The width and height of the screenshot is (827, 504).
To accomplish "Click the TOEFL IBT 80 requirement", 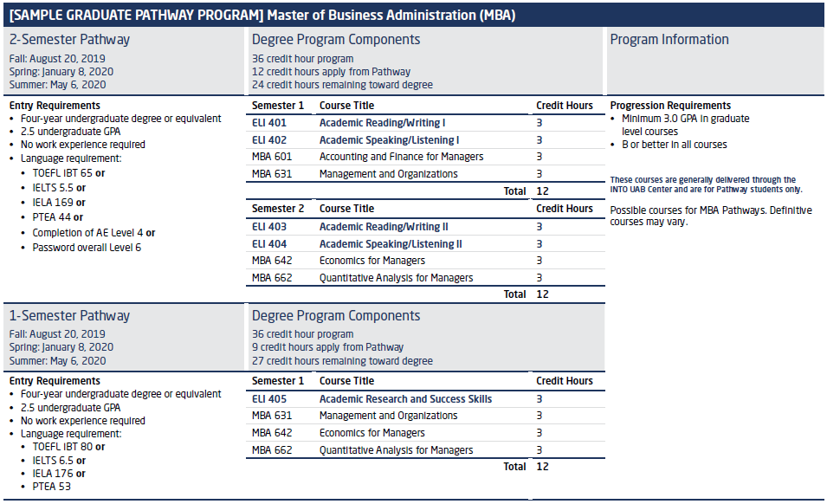I will (x=68, y=447).
